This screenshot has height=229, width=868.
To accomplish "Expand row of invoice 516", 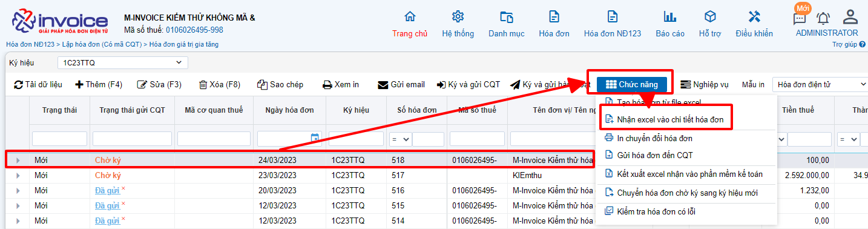I will point(18,191).
